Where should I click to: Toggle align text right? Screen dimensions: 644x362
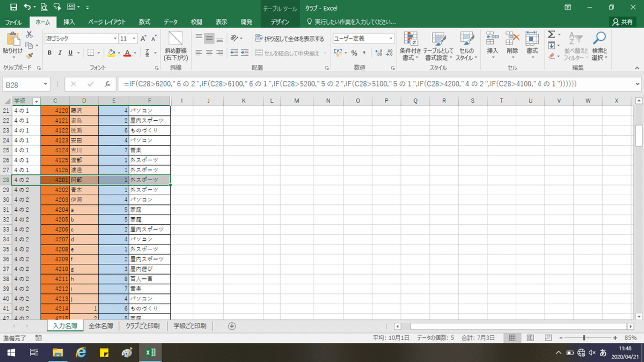click(219, 53)
